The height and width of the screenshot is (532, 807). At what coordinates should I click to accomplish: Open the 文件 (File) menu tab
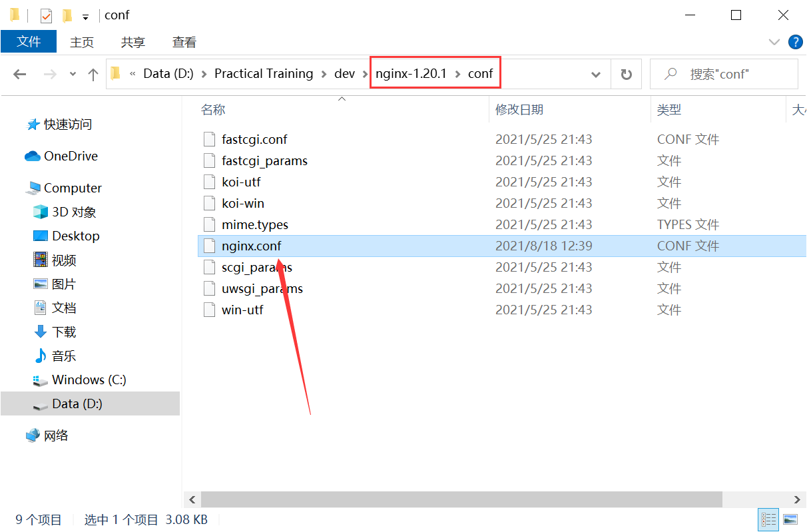[x=29, y=41]
